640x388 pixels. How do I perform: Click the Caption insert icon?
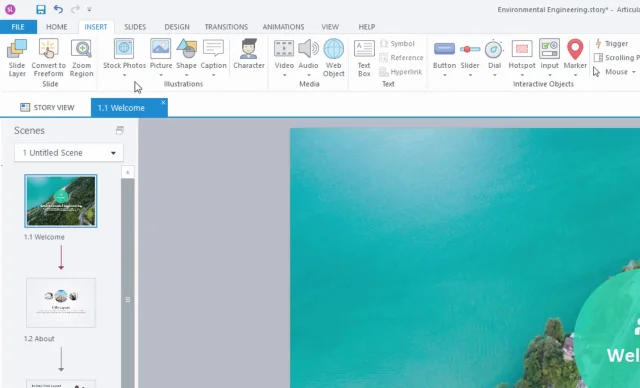(213, 49)
